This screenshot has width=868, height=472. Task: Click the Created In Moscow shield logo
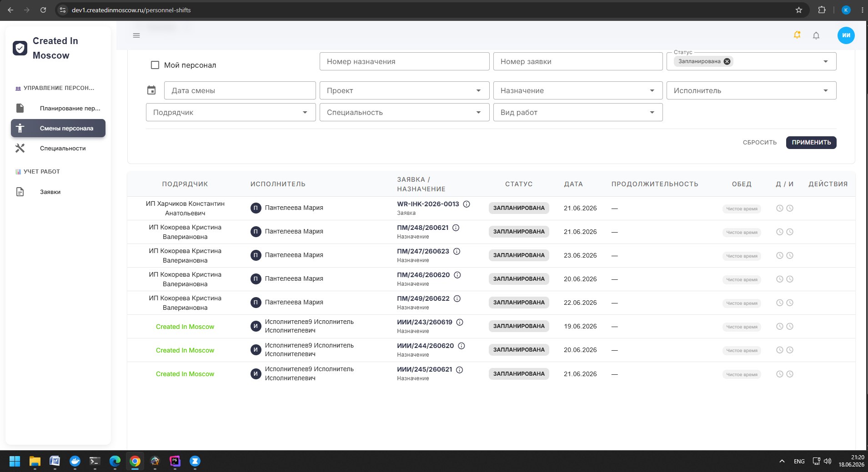(x=20, y=48)
